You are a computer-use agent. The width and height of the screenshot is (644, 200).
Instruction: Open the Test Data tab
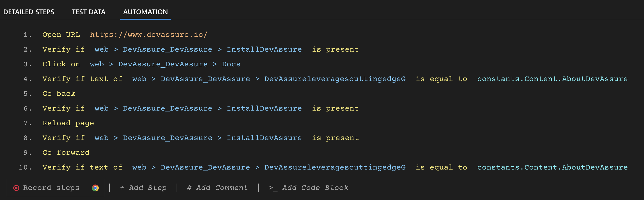coord(88,12)
